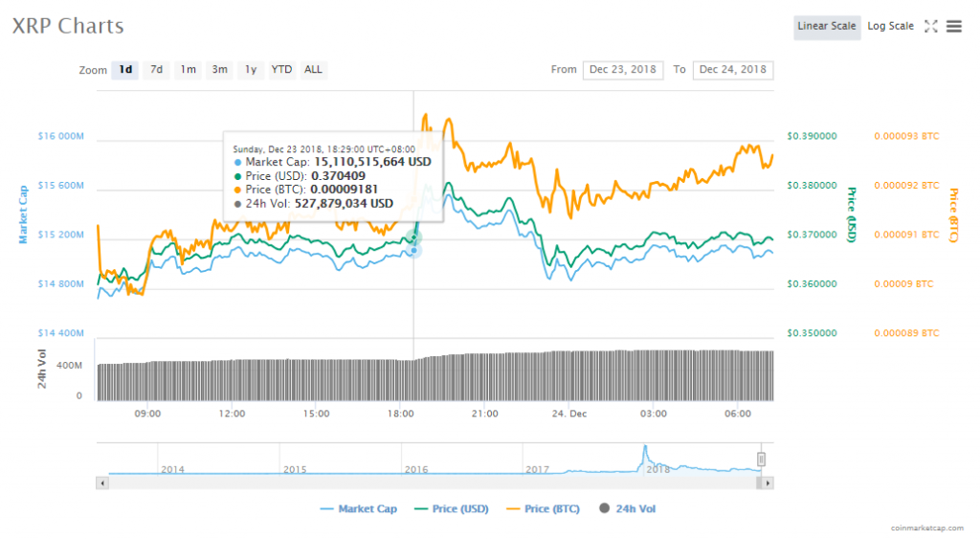This screenshot has height=540, width=980.
Task: Click the navigator right scroll arrow
Action: coord(768,484)
